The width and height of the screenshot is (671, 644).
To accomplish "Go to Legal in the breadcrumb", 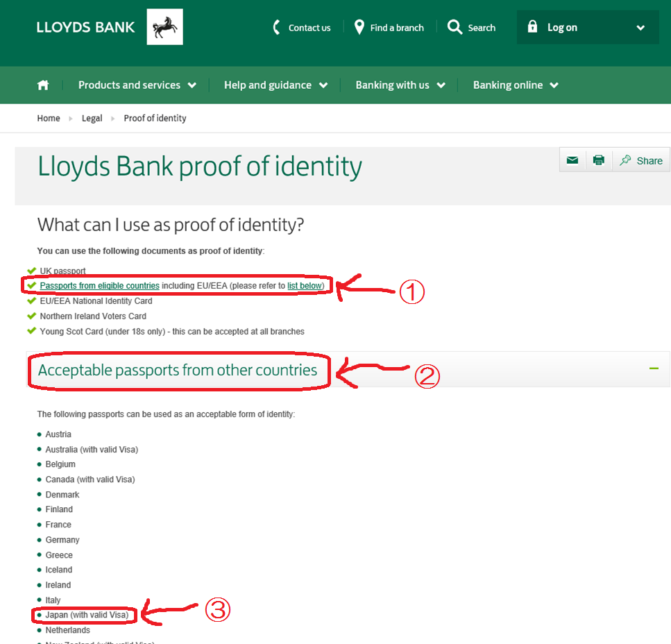I will click(92, 119).
